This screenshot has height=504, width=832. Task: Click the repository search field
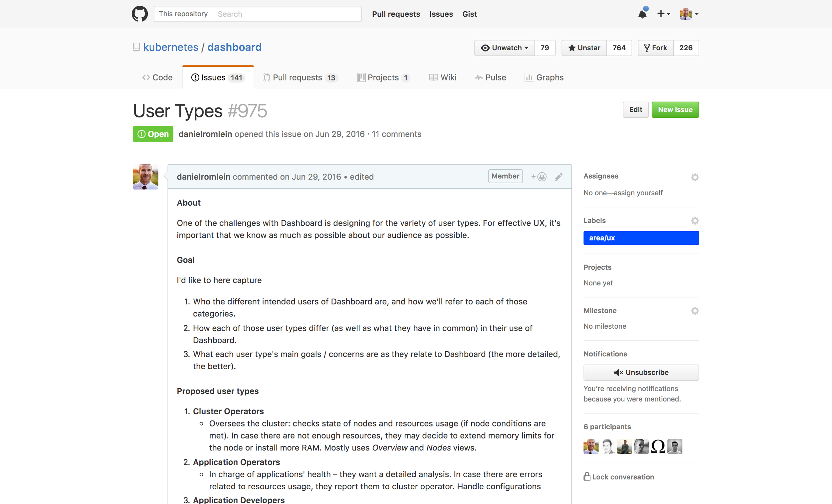click(x=287, y=14)
